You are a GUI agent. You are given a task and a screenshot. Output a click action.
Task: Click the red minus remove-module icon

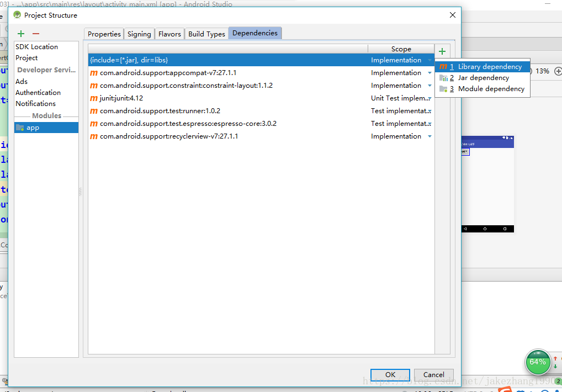click(x=35, y=34)
